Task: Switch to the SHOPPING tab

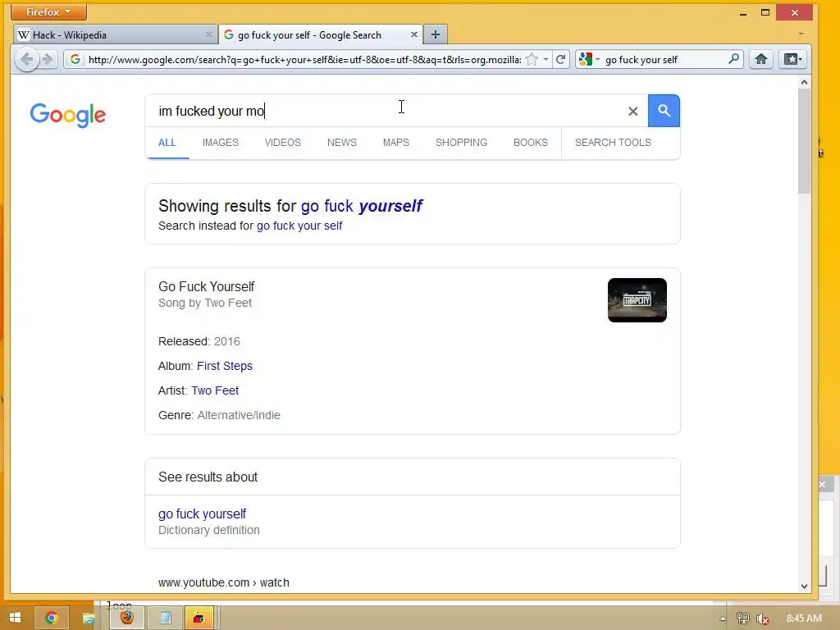Action: [x=461, y=143]
